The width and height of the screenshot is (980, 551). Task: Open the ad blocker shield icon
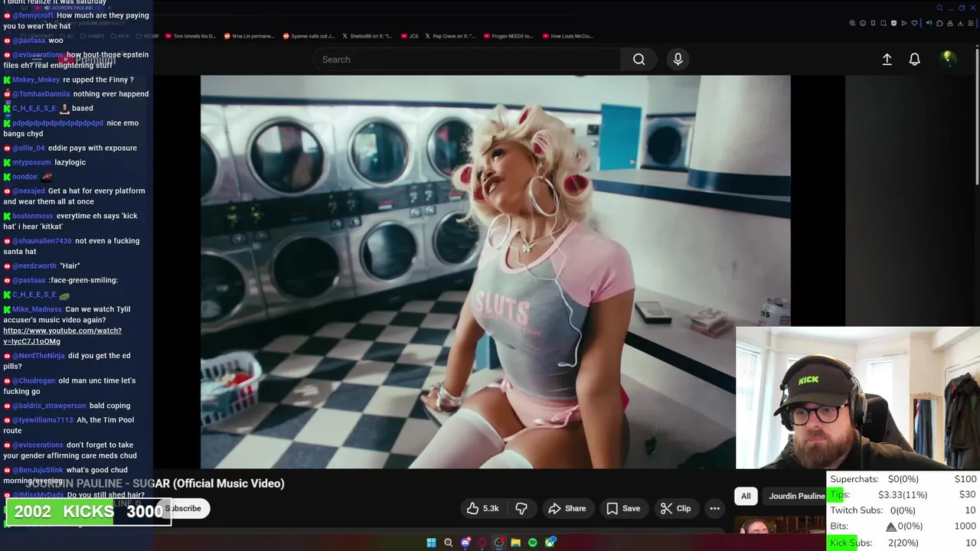point(893,23)
